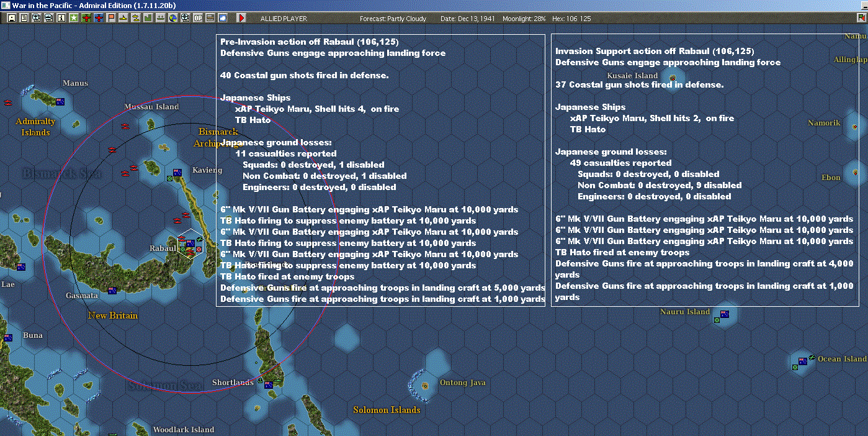Image resolution: width=868 pixels, height=436 pixels.
Task: Click 'xAP Teikyo Maru, Shell hits 4' line
Action: 317,109
